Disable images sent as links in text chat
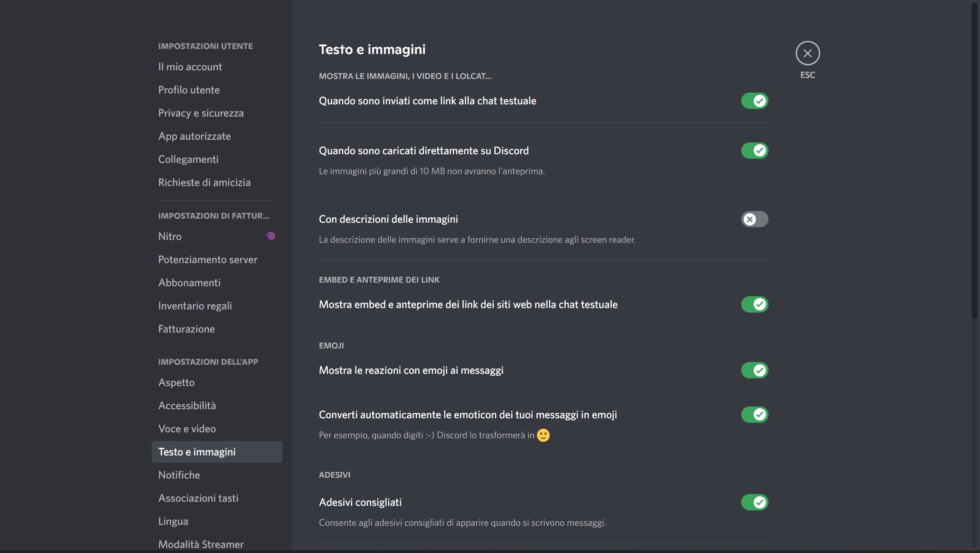This screenshot has height=553, width=980. click(x=754, y=101)
